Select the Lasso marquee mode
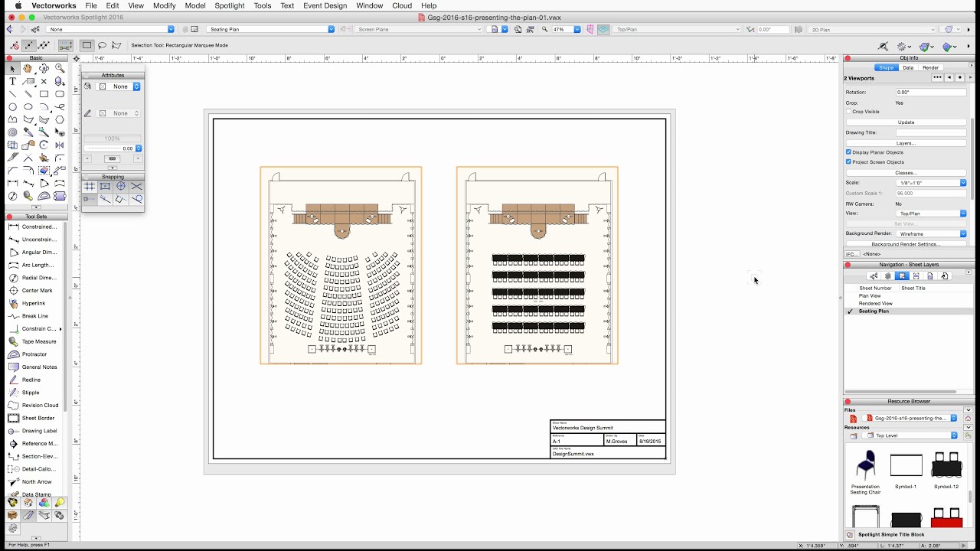Screen dimensions: 980x551 [102, 45]
